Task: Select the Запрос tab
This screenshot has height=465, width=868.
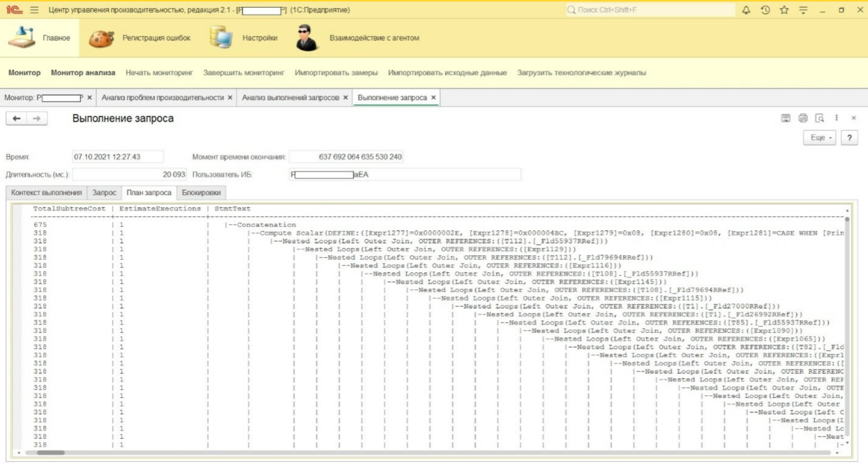Action: click(x=104, y=193)
